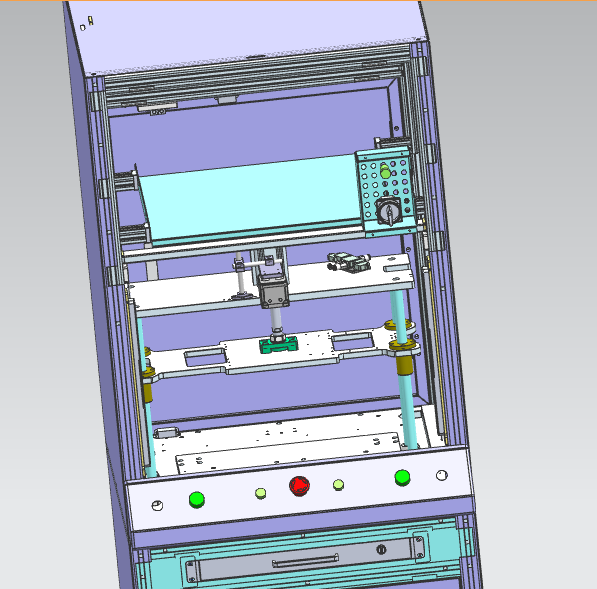597x589 pixels.
Task: Click the drawer pull handle at bottom
Action: [x=305, y=560]
